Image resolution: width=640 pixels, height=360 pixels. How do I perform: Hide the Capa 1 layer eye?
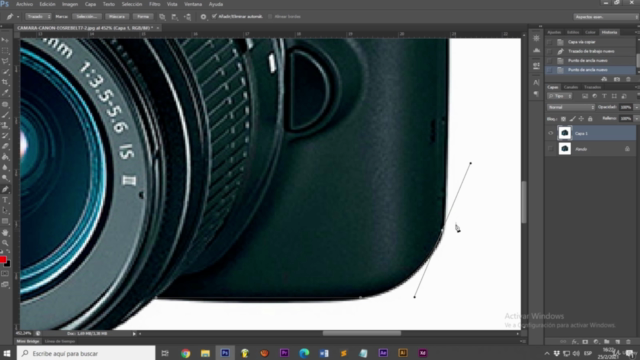(551, 133)
